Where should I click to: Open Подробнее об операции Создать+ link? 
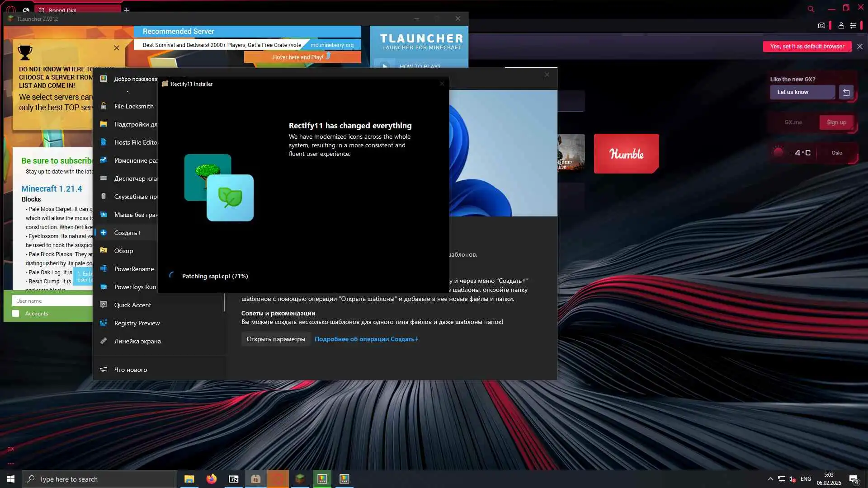(366, 339)
